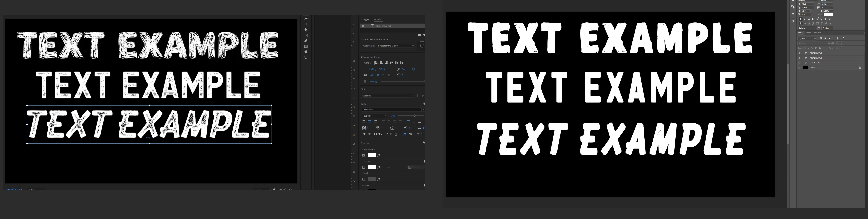Open the Italiano language dropdown in Photoshop
This screenshot has height=219, width=868.
807,28
